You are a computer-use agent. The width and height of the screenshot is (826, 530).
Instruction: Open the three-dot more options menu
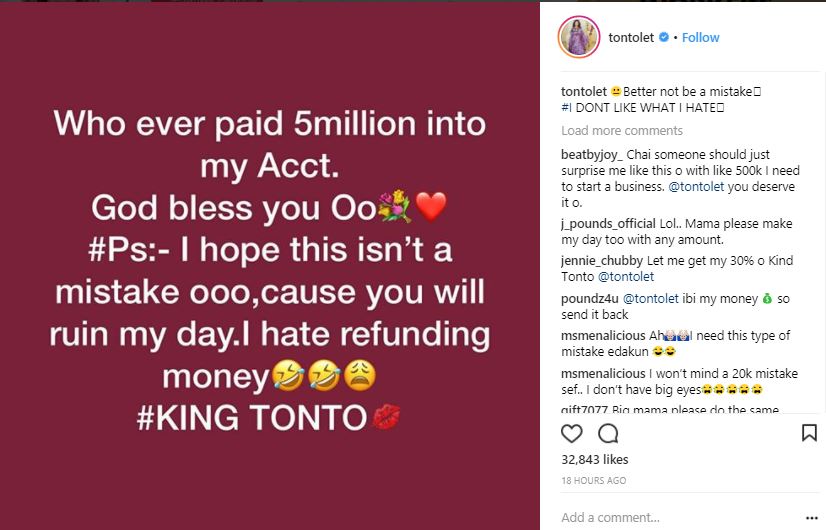click(x=811, y=517)
